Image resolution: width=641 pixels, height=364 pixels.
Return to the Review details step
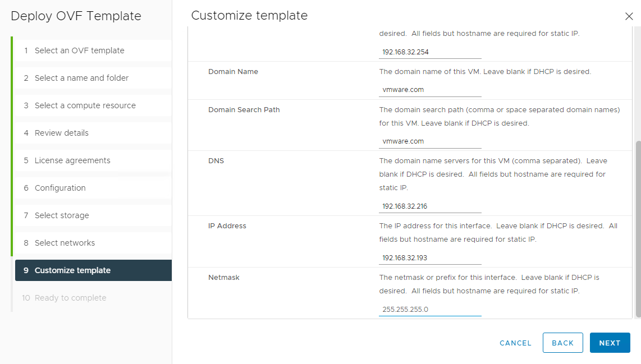click(x=61, y=133)
